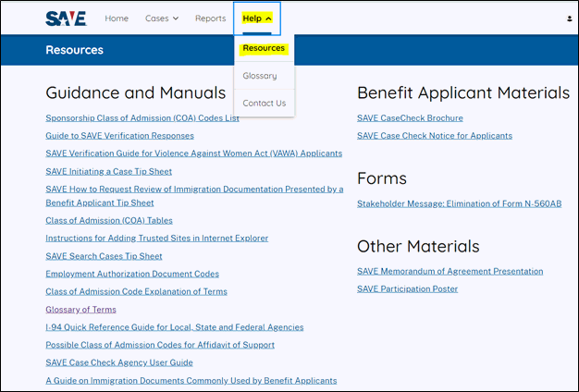Viewport: 579px width, 392px height.
Task: Open Instructions for Adding Trusted Sites link
Action: tap(157, 239)
